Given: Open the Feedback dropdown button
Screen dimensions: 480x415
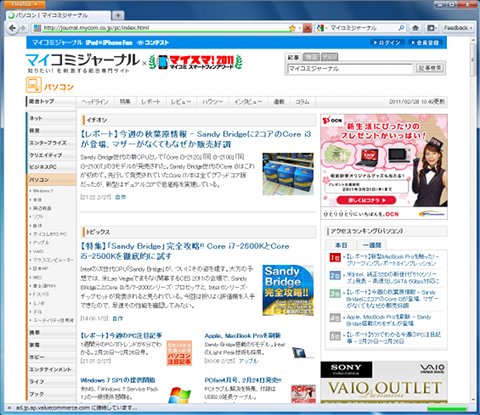Looking at the screenshot, I should [458, 28].
